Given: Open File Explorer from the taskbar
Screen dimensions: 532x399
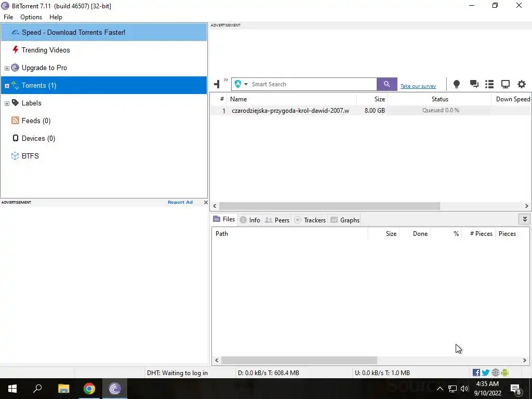Looking at the screenshot, I should (x=63, y=389).
